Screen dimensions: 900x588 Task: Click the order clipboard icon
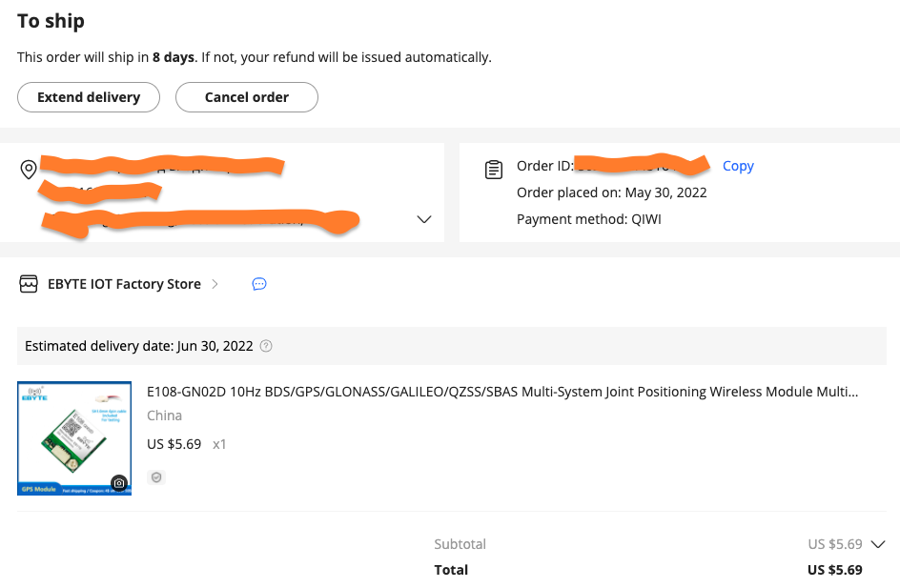(x=494, y=170)
